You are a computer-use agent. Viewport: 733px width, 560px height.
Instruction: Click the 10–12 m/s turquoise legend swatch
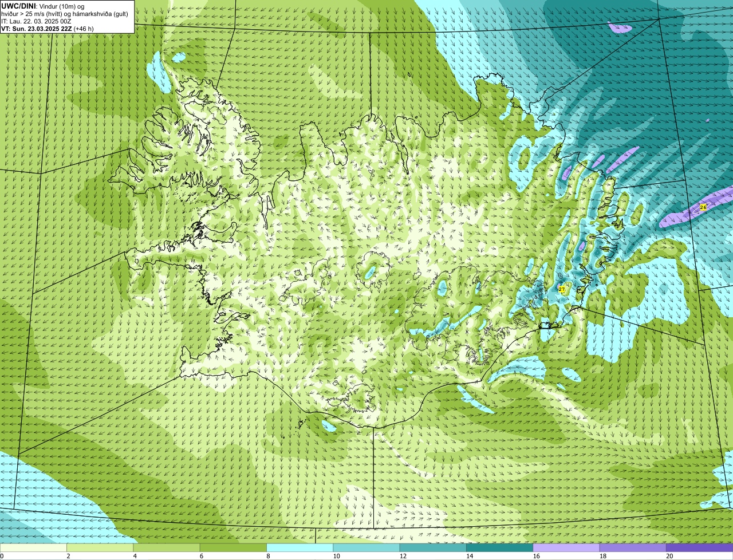click(x=366, y=548)
